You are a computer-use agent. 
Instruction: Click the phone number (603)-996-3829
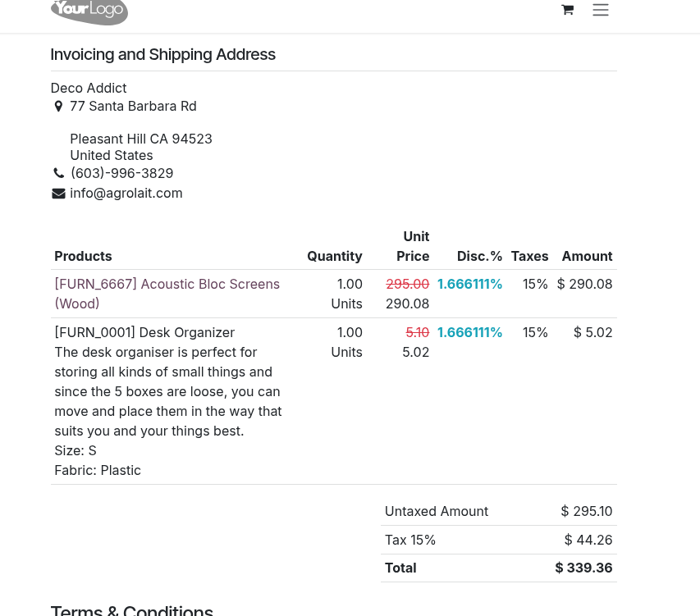coord(121,173)
